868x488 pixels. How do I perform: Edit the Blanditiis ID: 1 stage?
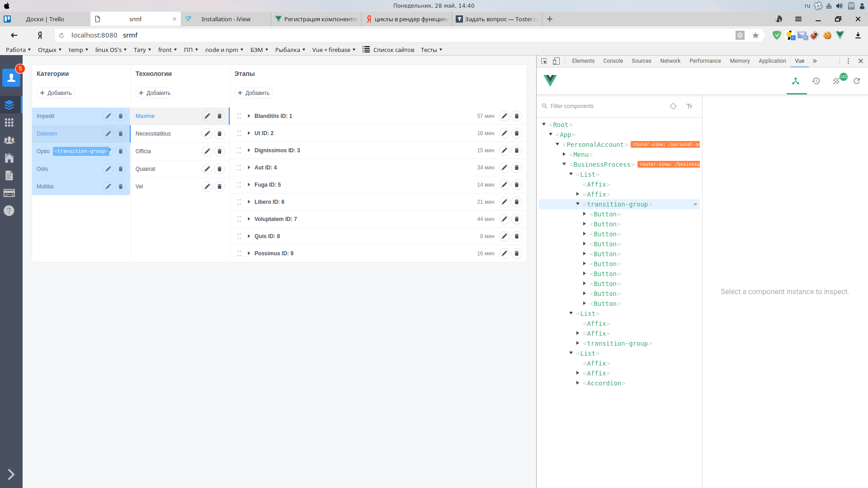pos(505,116)
